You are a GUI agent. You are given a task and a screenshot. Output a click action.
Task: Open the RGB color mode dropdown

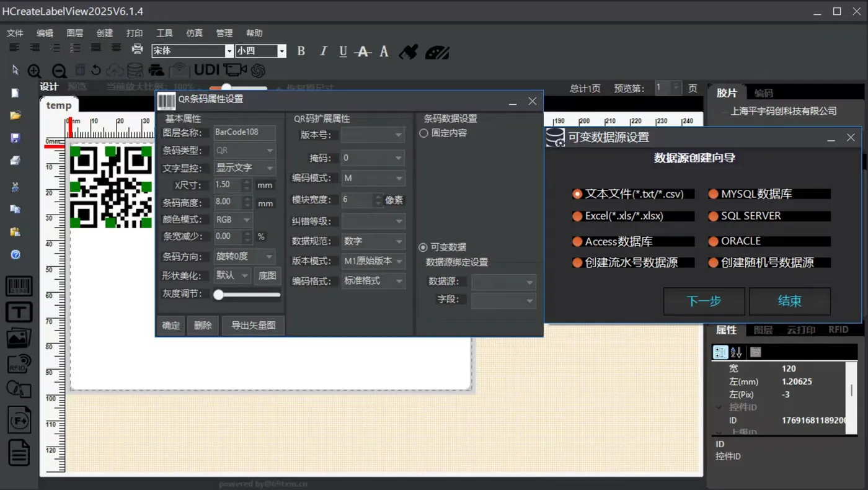tap(233, 220)
